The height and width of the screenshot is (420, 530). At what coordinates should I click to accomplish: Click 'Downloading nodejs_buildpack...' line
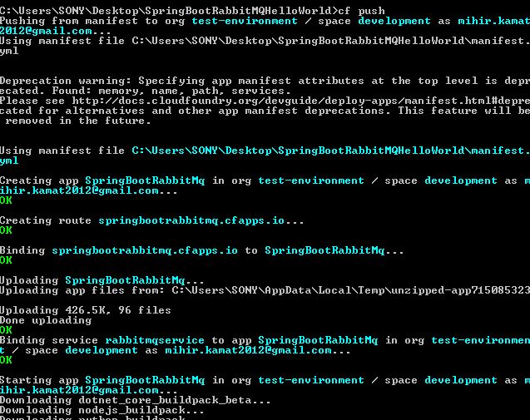[x=102, y=411]
